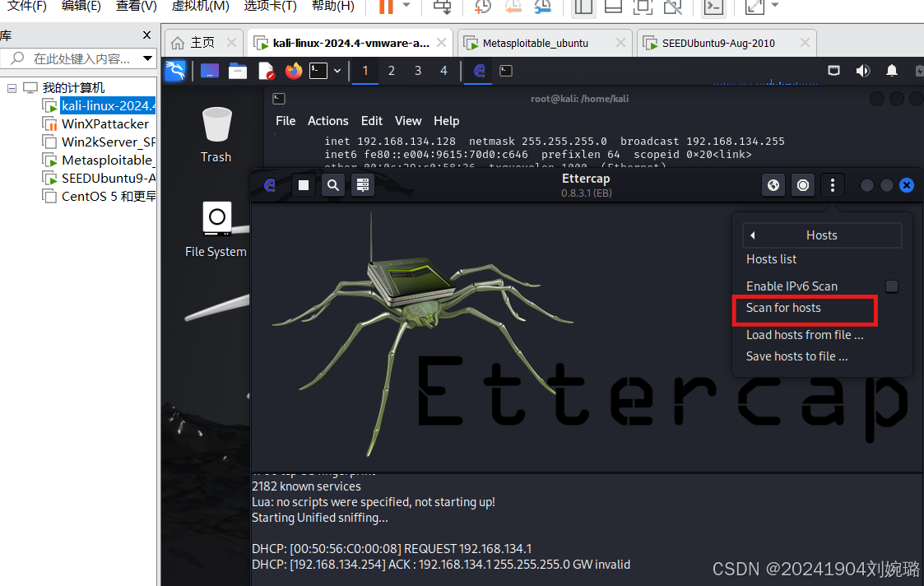Open the terminal dropdown arrow in Kali panel
Screen dimensions: 924x586
pyautogui.click(x=337, y=71)
